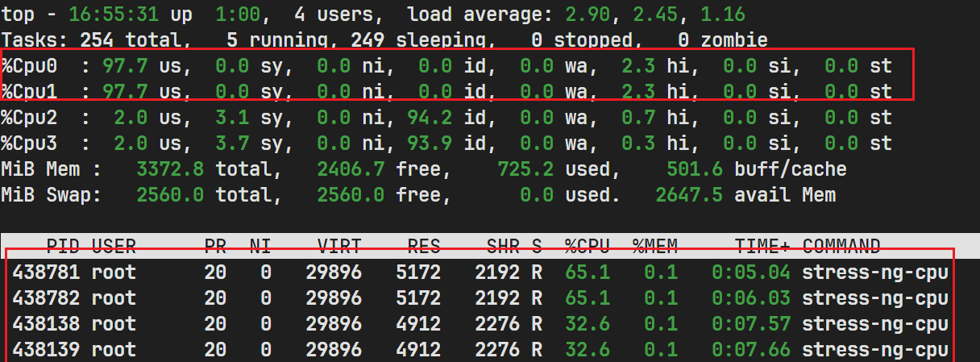This screenshot has width=980, height=362.
Task: Select the process ID 438138
Action: [46, 324]
